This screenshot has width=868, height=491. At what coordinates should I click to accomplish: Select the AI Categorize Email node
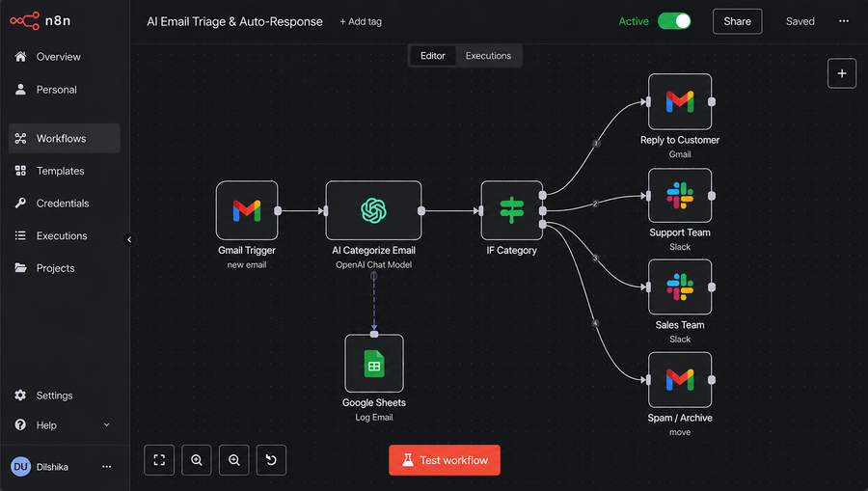pyautogui.click(x=373, y=210)
